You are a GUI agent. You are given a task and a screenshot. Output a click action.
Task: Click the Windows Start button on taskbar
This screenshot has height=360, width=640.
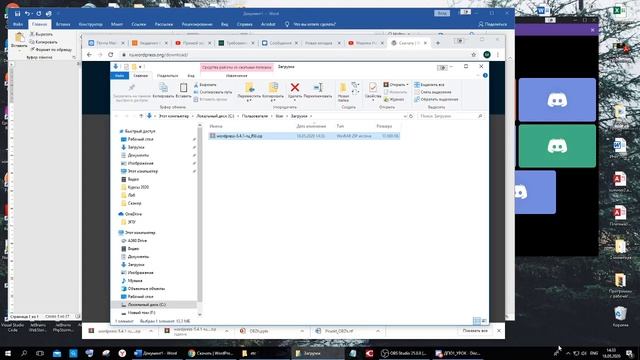point(7,353)
